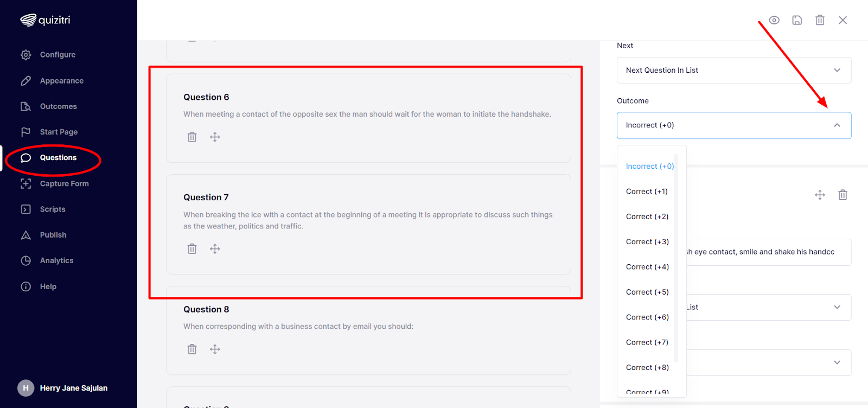868x408 pixels.
Task: Expand the partially hidden List dropdown below
Action: (769, 307)
